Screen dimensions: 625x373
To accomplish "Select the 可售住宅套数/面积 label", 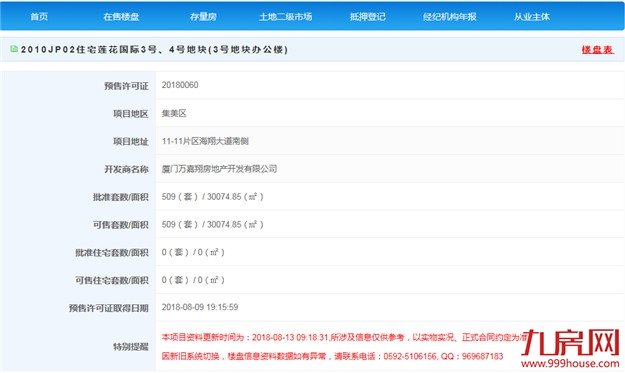I will (112, 281).
